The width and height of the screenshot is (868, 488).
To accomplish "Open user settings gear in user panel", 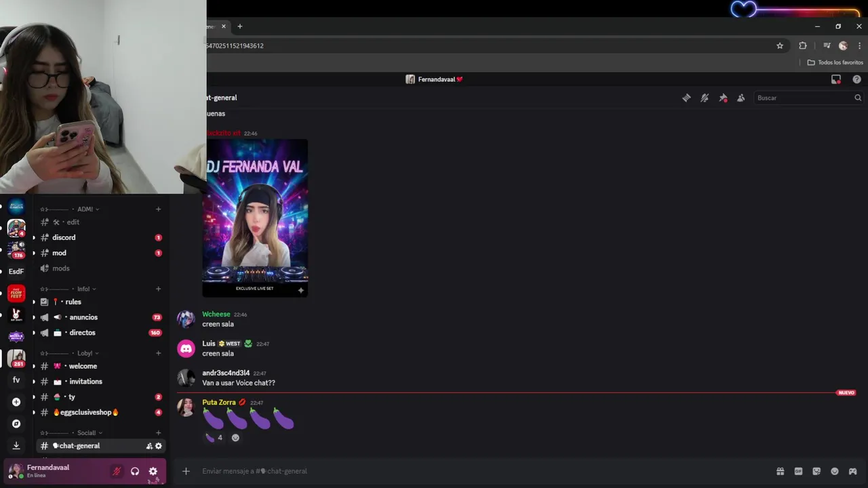I will (153, 472).
